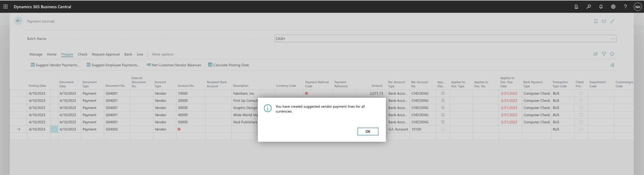Toggle Applied checkbox in account 50000 row
This screenshot has width=644, height=175.
[x=443, y=122]
